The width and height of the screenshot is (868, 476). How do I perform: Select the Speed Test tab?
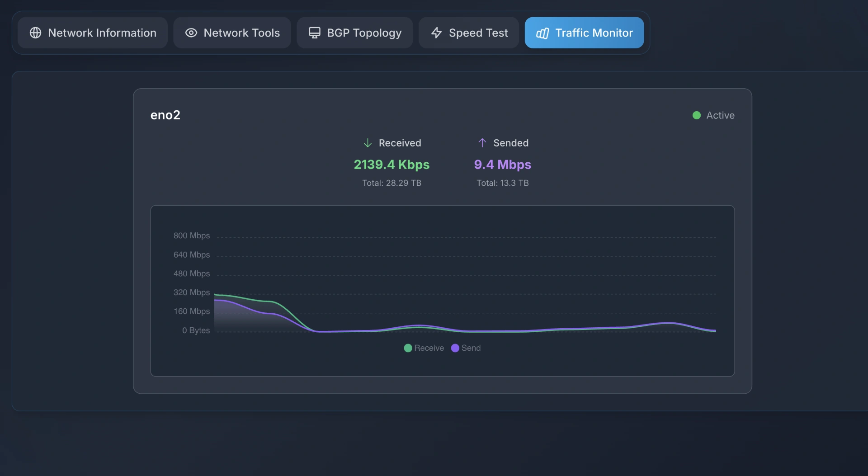pyautogui.click(x=478, y=33)
